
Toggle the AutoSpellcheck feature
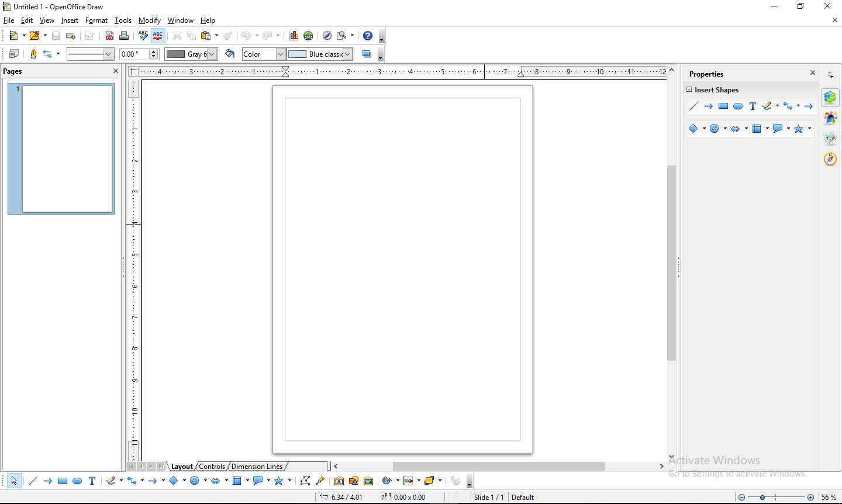pos(157,36)
